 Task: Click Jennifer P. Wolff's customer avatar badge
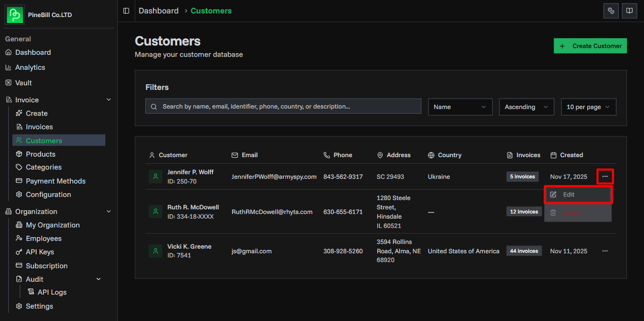click(x=156, y=176)
